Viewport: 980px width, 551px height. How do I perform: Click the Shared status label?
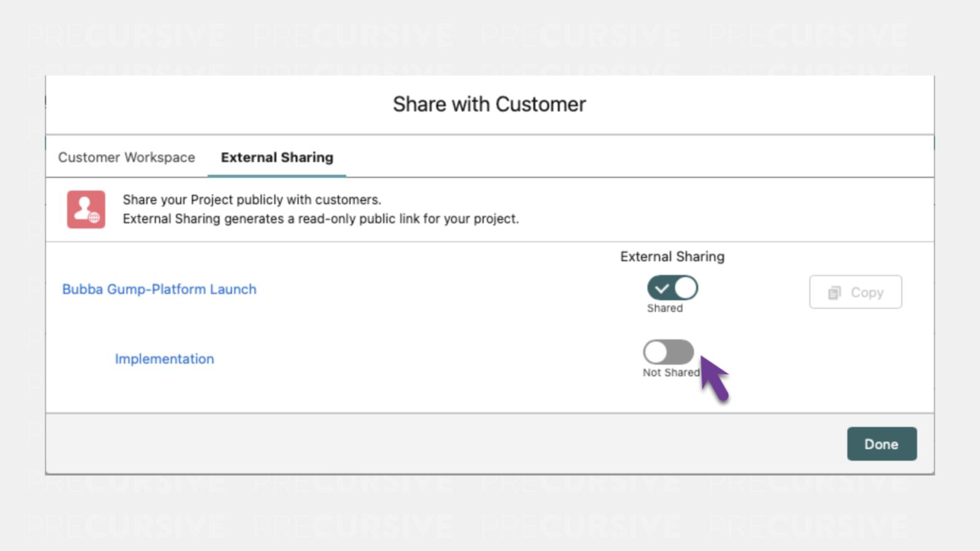tap(665, 308)
